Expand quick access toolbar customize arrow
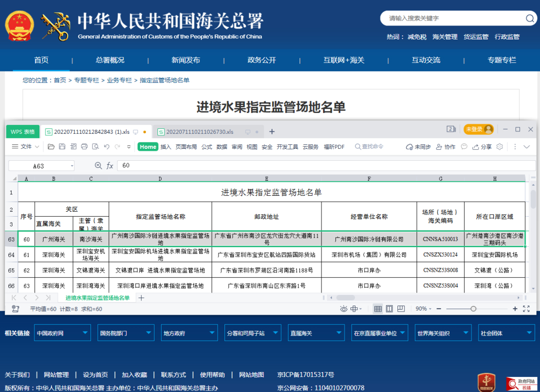The image size is (540, 392). [x=129, y=147]
